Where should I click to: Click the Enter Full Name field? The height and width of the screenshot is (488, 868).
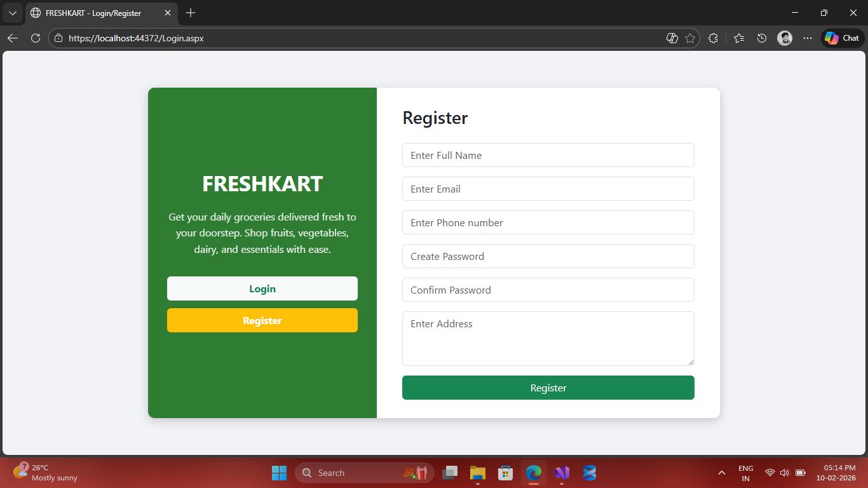click(x=548, y=155)
